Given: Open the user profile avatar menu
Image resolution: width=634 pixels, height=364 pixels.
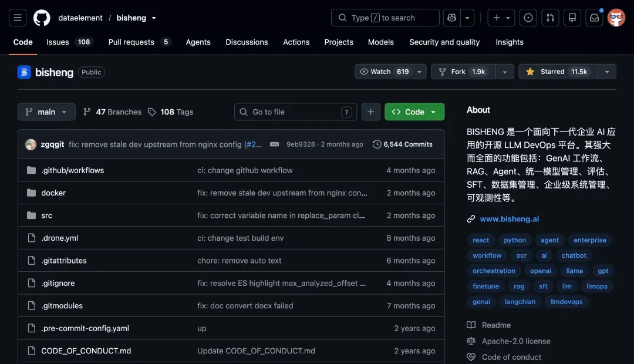Looking at the screenshot, I should [x=616, y=18].
